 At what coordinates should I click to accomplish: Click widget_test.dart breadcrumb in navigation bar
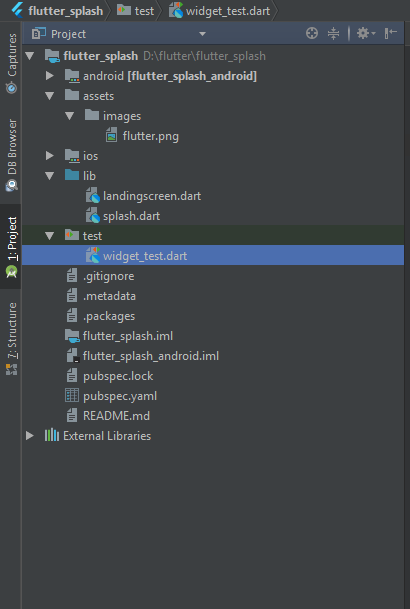[x=228, y=11]
